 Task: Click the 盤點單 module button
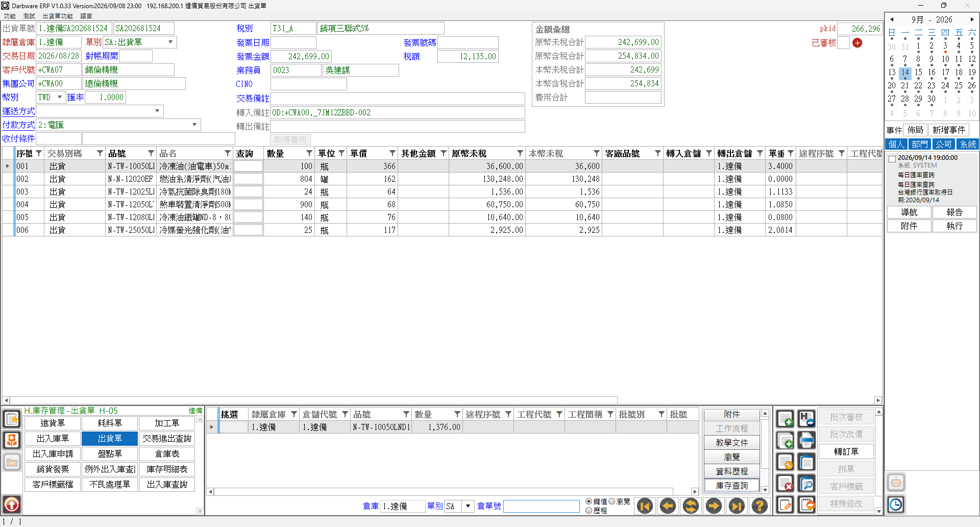pyautogui.click(x=110, y=454)
